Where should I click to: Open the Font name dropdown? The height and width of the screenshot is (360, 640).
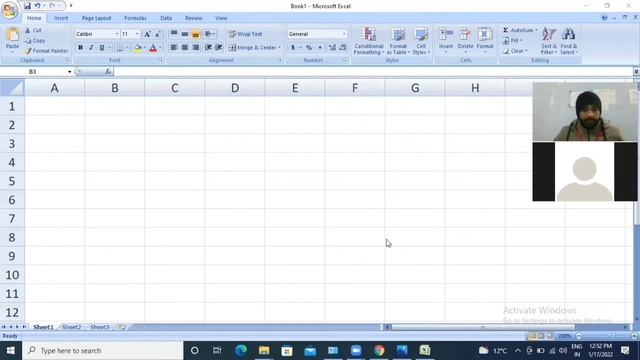click(117, 34)
